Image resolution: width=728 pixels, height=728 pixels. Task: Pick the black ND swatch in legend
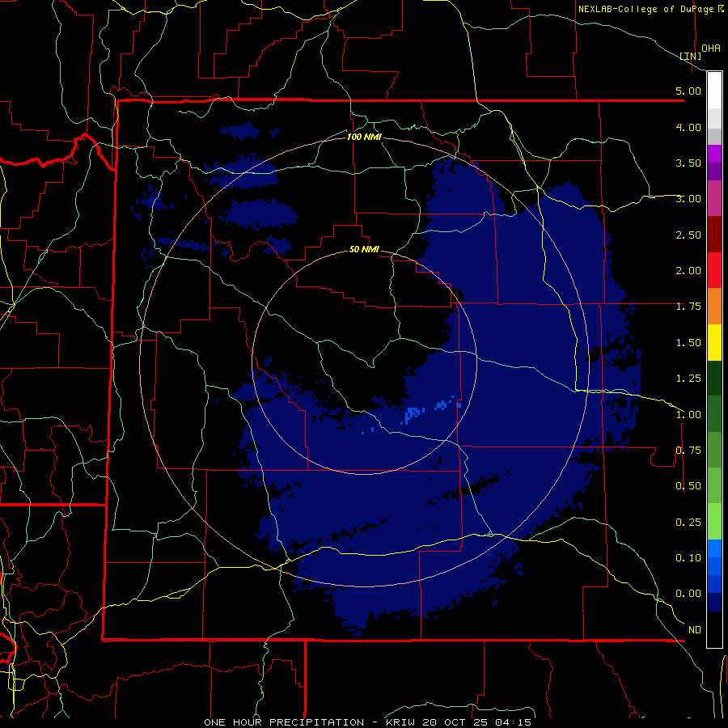tap(714, 629)
